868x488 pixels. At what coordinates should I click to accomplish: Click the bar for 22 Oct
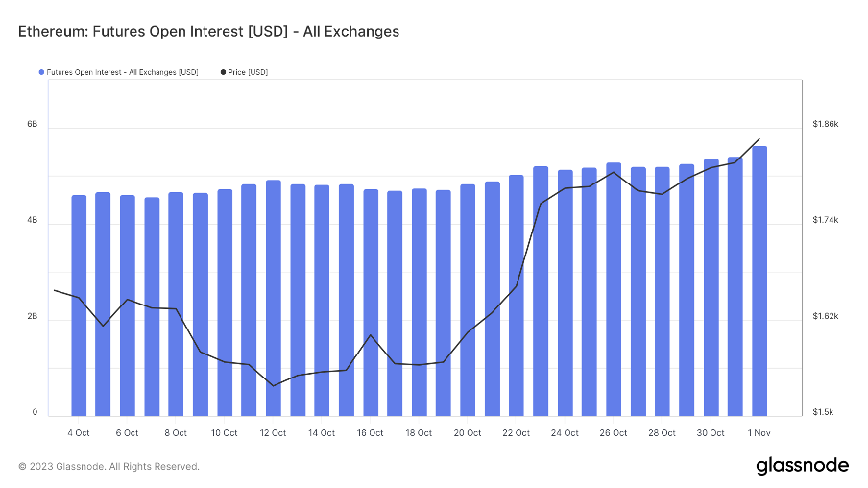pos(517,295)
